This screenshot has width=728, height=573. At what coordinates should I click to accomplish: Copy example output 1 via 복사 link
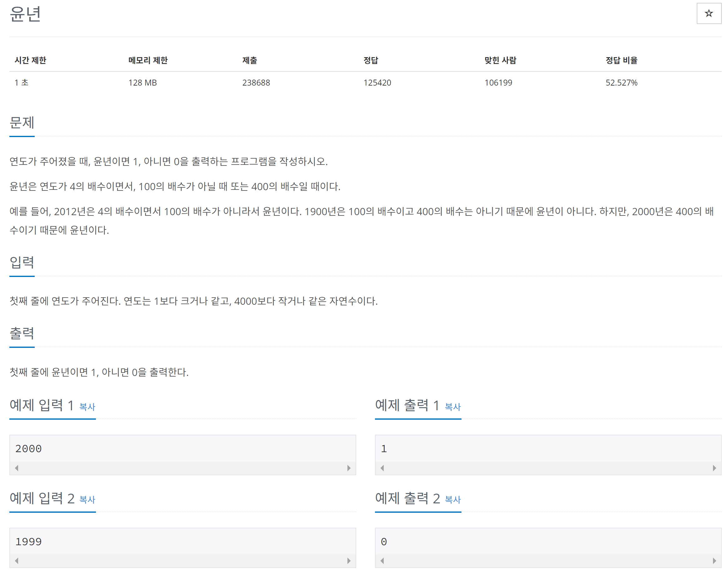(x=452, y=407)
